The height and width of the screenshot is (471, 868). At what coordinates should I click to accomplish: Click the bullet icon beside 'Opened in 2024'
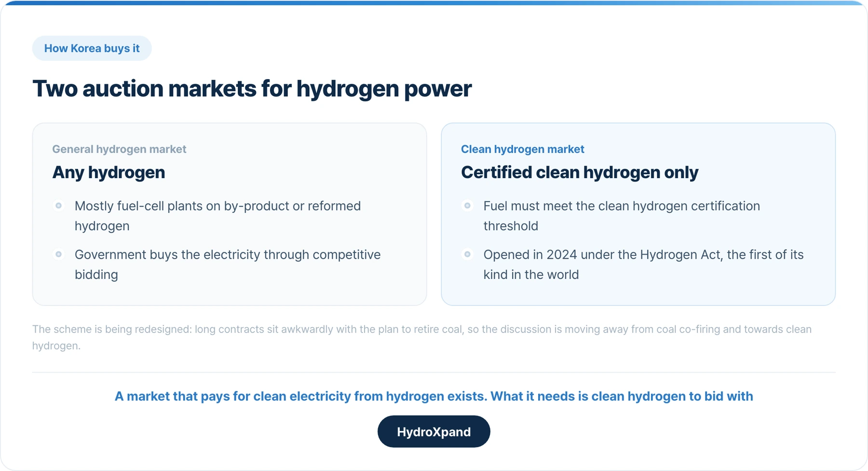(x=467, y=254)
